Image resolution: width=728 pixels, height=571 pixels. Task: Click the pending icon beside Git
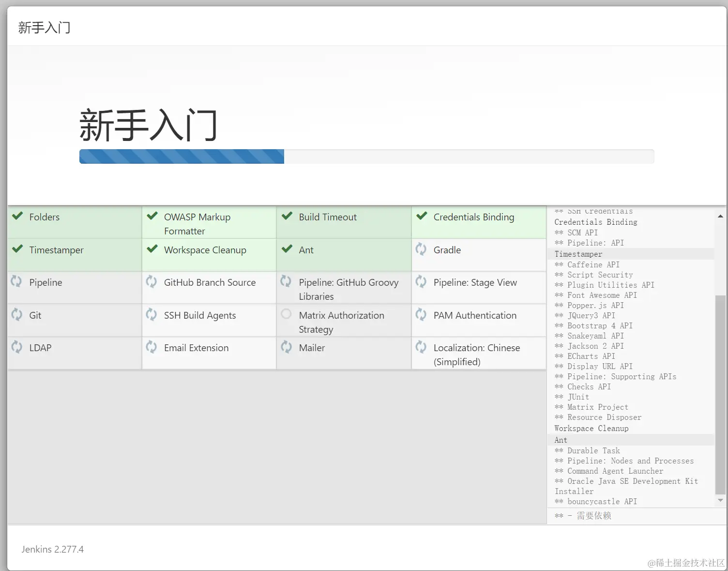16,314
